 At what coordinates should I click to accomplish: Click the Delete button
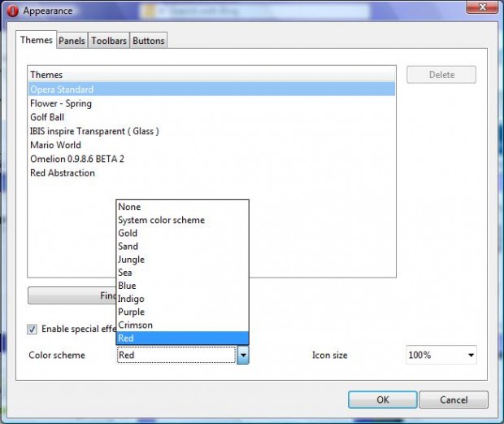pyautogui.click(x=441, y=75)
